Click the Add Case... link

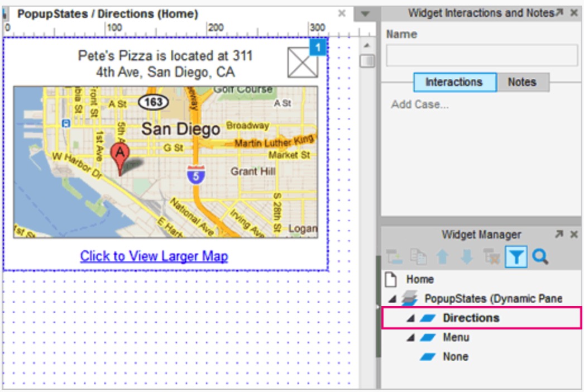pos(420,104)
